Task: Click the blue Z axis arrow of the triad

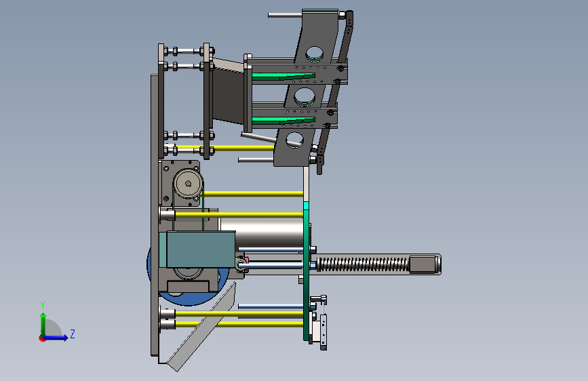Action: coord(56,338)
